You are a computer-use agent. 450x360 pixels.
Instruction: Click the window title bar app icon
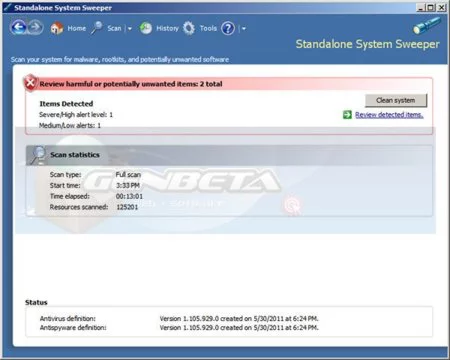(7, 7)
